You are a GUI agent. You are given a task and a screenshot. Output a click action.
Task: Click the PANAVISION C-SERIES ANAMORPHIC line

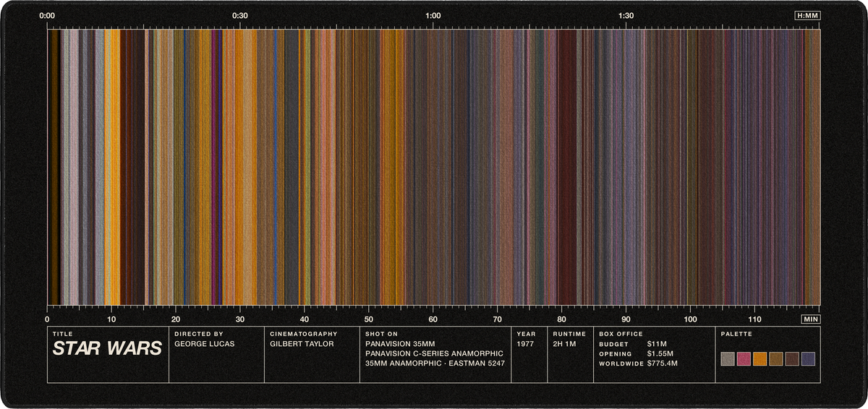pyautogui.click(x=434, y=353)
